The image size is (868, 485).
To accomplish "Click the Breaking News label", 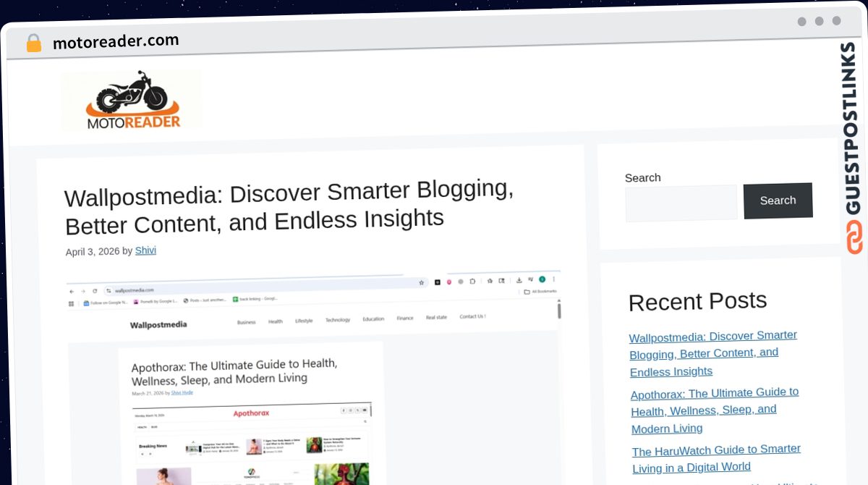I will pos(153,446).
